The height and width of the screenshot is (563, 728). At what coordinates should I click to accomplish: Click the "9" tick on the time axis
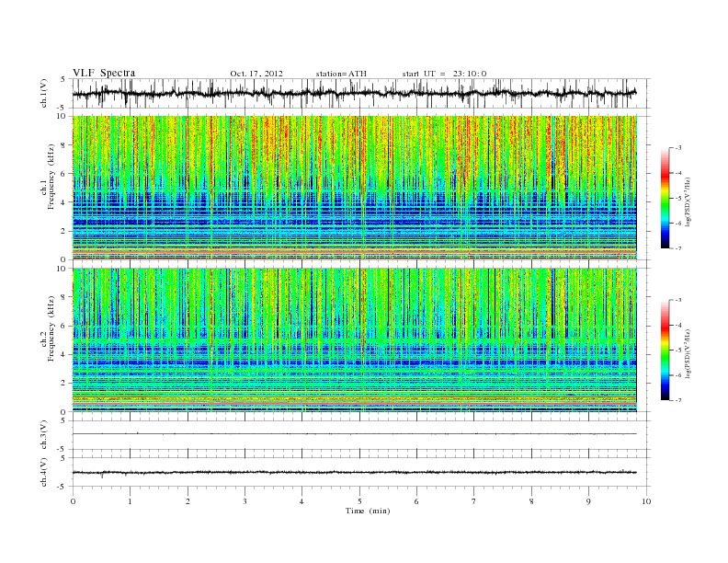tap(588, 501)
